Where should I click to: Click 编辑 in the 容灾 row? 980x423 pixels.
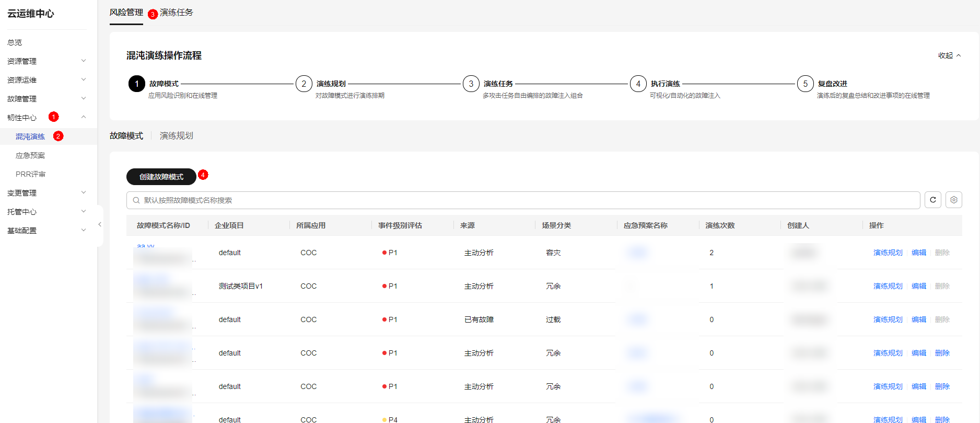click(919, 253)
